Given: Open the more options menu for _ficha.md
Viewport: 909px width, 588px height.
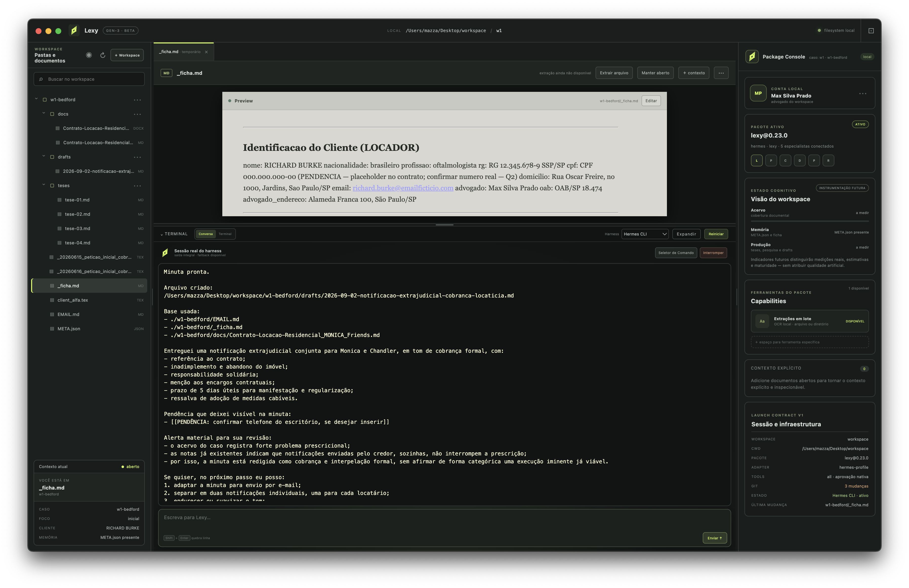Looking at the screenshot, I should (721, 73).
